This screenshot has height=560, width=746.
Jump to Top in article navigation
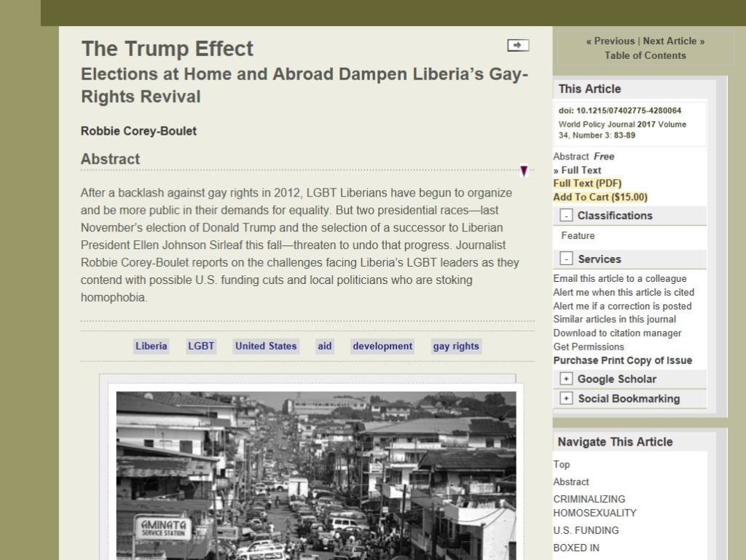click(562, 465)
